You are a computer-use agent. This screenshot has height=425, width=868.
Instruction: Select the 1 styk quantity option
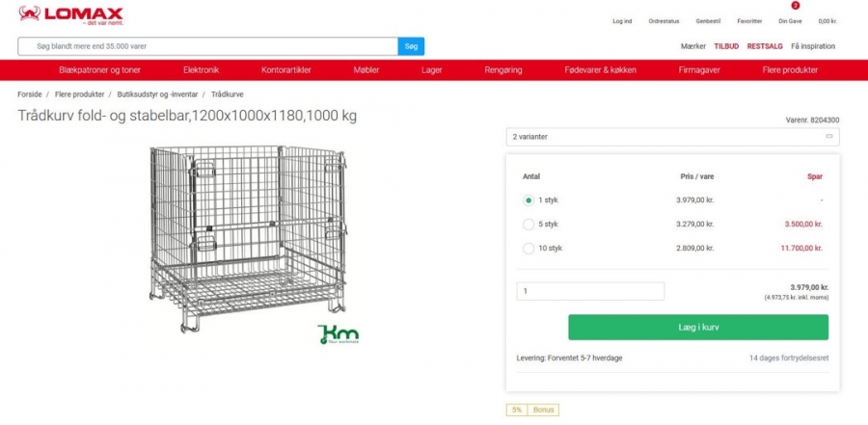tap(529, 200)
